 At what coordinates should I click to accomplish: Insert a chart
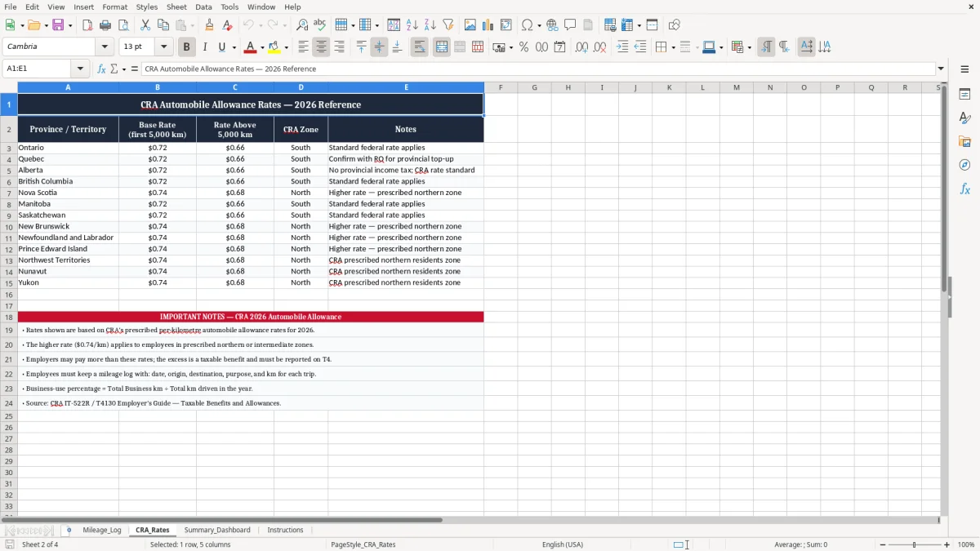(488, 25)
